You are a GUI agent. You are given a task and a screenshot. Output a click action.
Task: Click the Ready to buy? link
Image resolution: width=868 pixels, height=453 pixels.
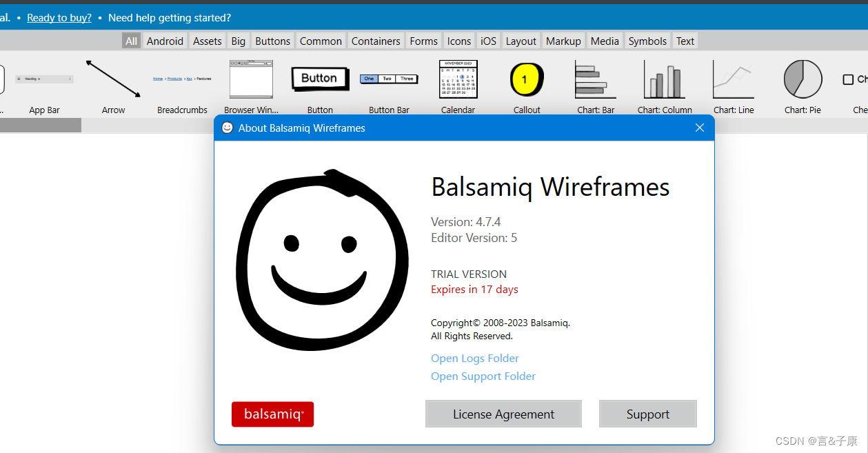coord(59,18)
